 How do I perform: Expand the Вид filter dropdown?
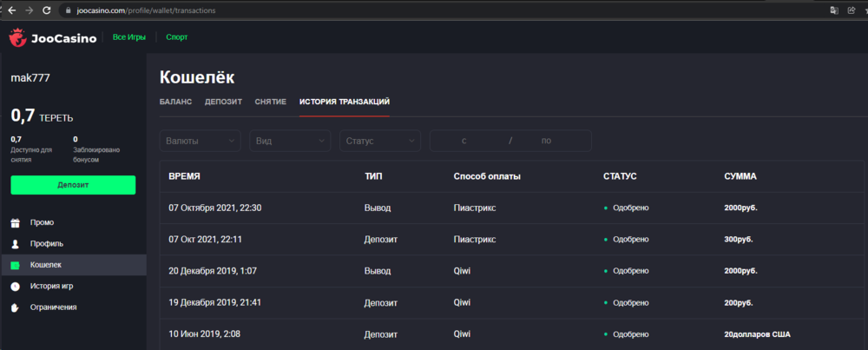click(x=290, y=141)
